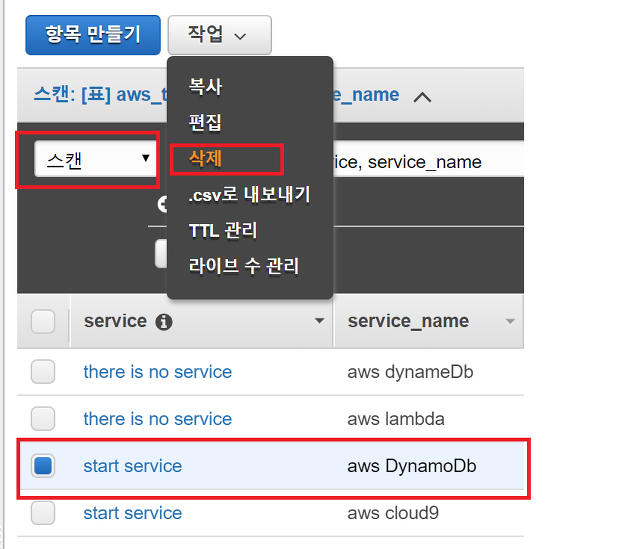Check the aws cloud9 row checkbox
Image resolution: width=625 pixels, height=549 pixels.
43,513
